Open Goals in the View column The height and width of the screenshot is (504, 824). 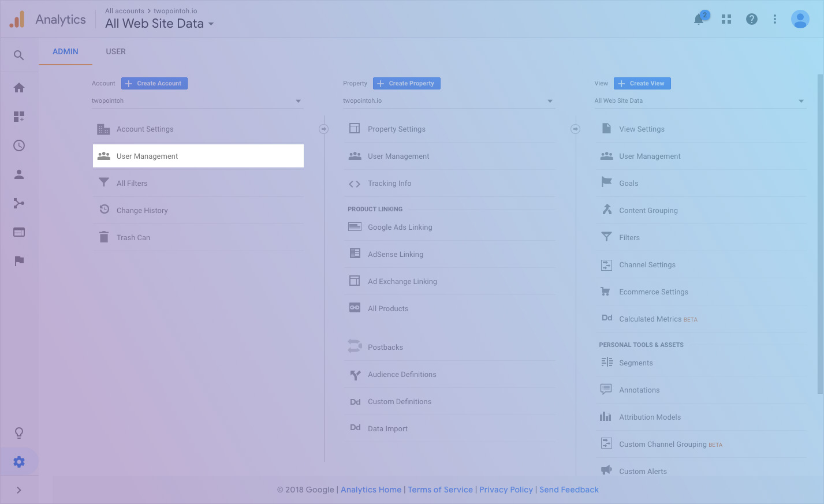pos(701,183)
